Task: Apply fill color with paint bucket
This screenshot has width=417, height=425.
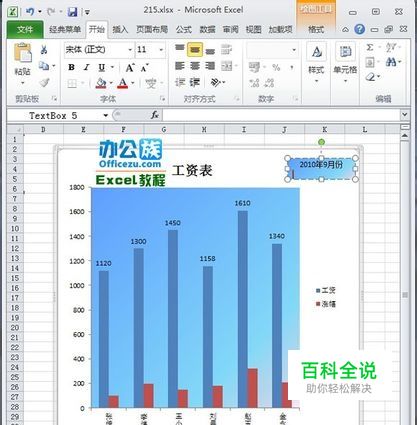Action: click(101, 83)
